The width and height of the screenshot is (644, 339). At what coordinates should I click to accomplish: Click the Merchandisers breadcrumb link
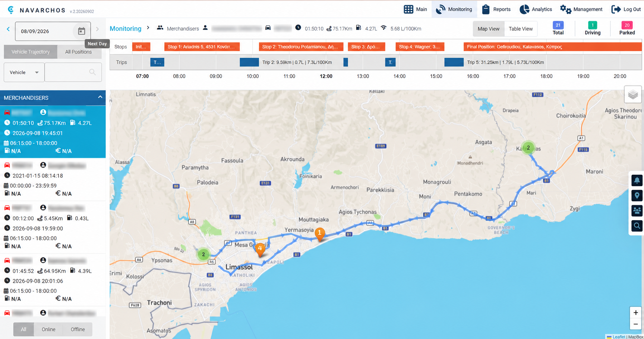coord(183,29)
